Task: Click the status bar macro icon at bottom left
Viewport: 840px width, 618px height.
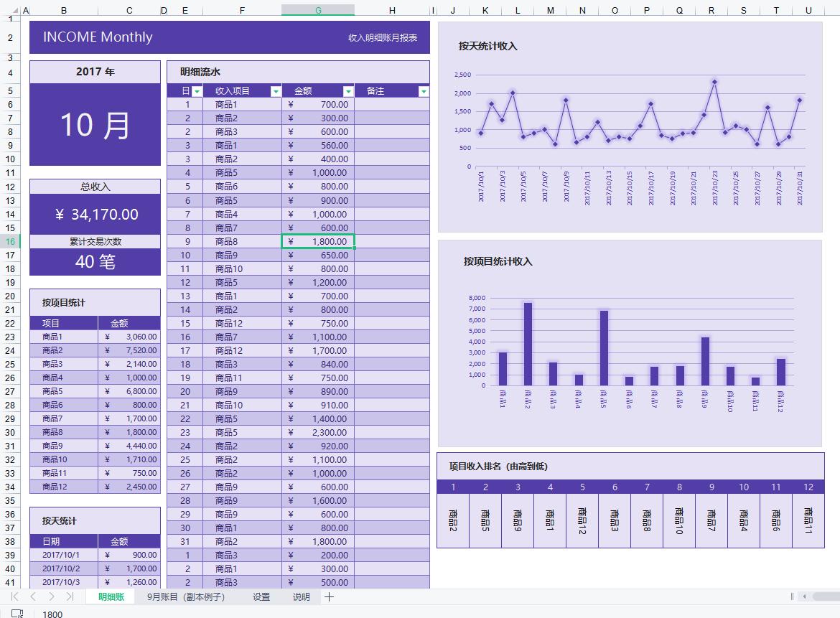Action: (x=17, y=614)
